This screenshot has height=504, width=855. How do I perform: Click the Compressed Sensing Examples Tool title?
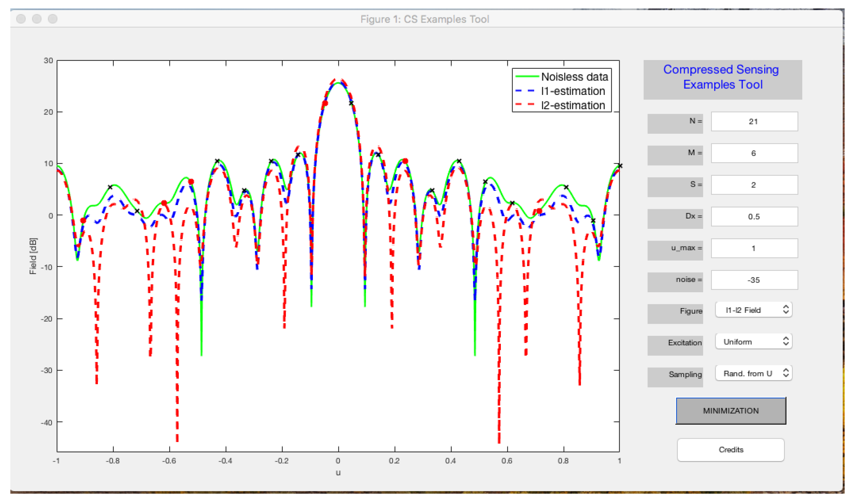[x=722, y=77]
